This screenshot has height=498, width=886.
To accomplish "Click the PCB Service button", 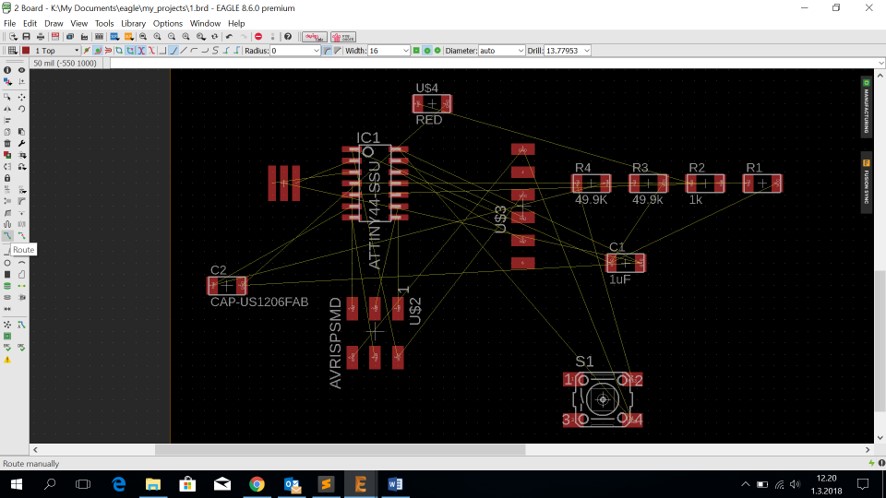I will click(343, 37).
